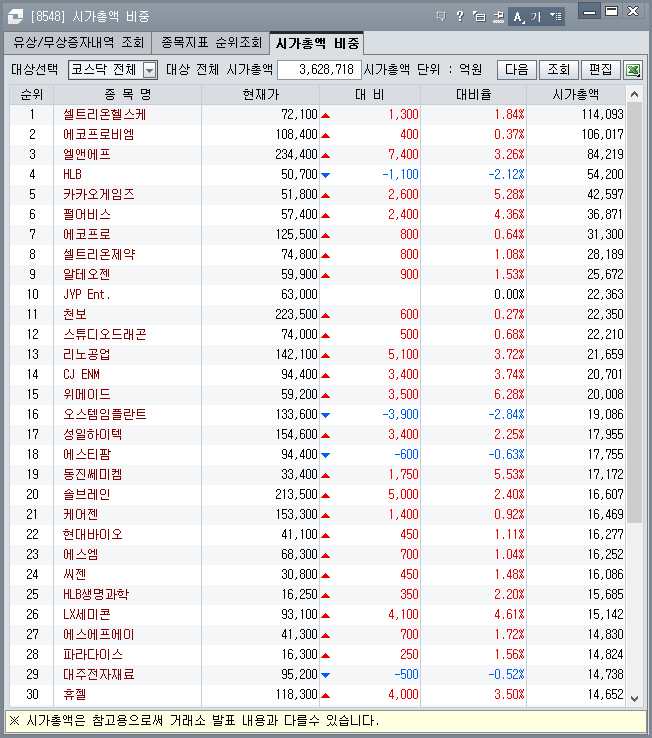Click the 'A' font size icon
The width and height of the screenshot is (652, 738).
(x=517, y=17)
